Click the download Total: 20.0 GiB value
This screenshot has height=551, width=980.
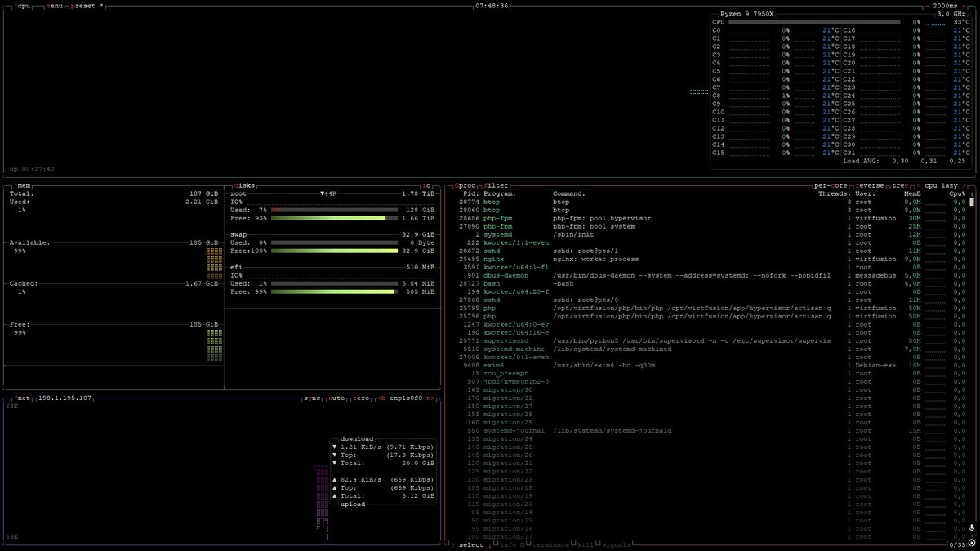(419, 463)
